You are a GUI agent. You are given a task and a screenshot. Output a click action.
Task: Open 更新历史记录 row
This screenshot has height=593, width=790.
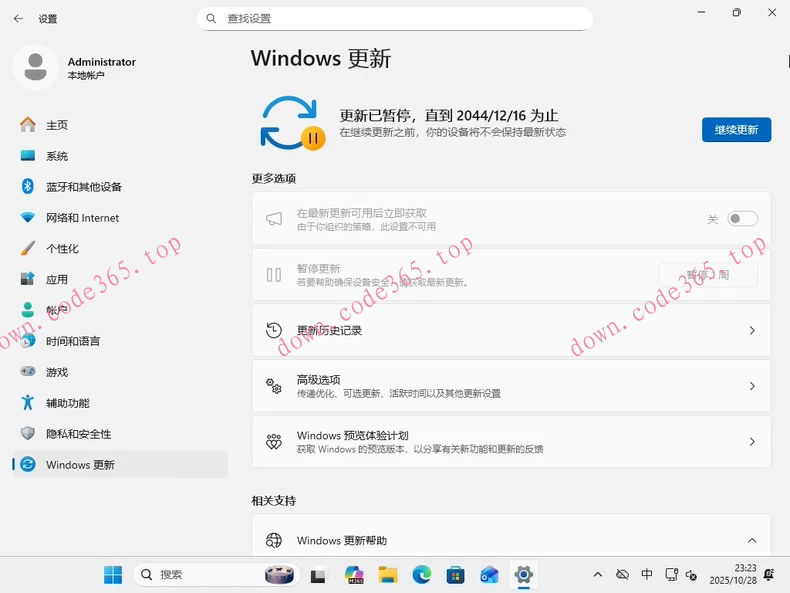(x=511, y=331)
